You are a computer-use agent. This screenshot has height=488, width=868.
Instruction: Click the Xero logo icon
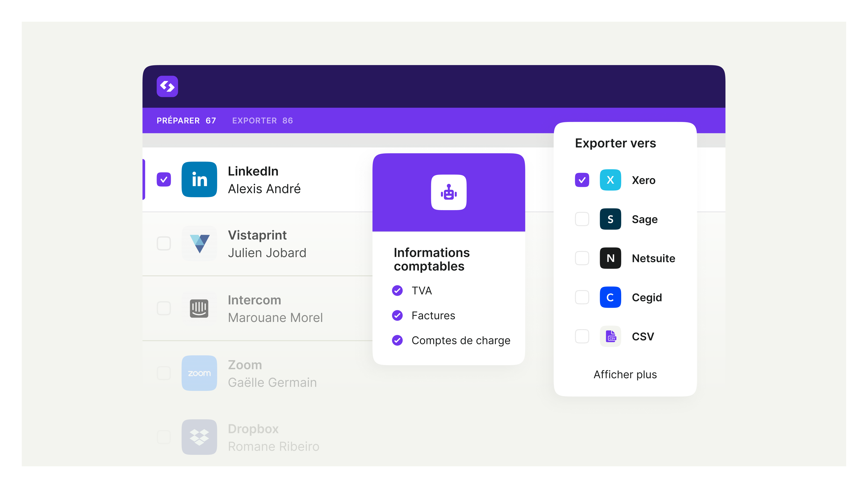(x=610, y=180)
